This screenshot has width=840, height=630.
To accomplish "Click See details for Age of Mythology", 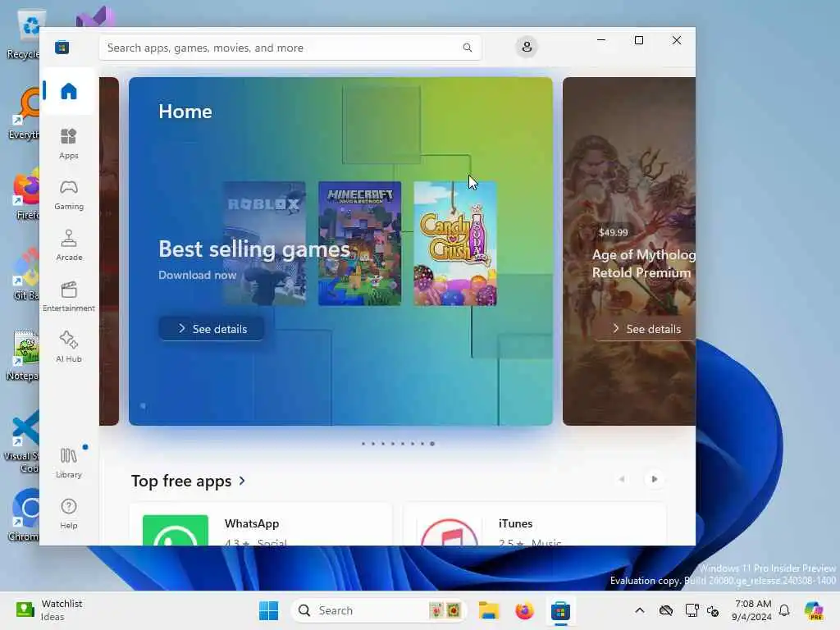I will [x=646, y=328].
